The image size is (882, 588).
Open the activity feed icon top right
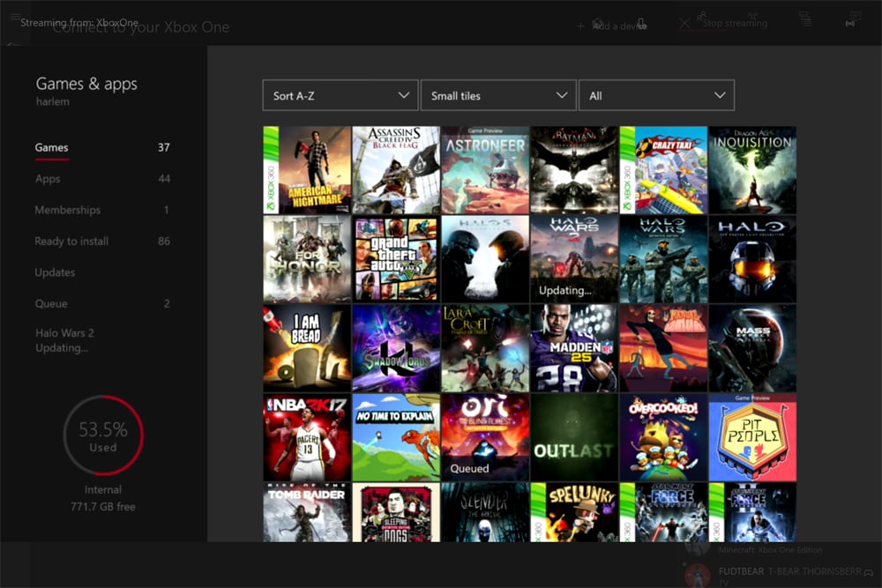pos(804,19)
